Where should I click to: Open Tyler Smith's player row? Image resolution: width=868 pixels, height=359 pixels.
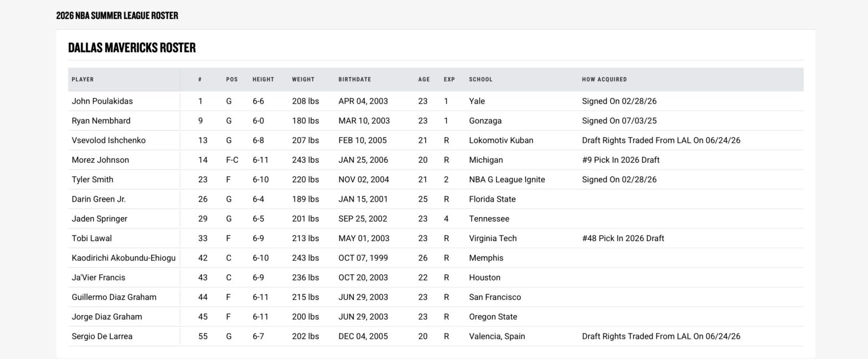point(92,179)
